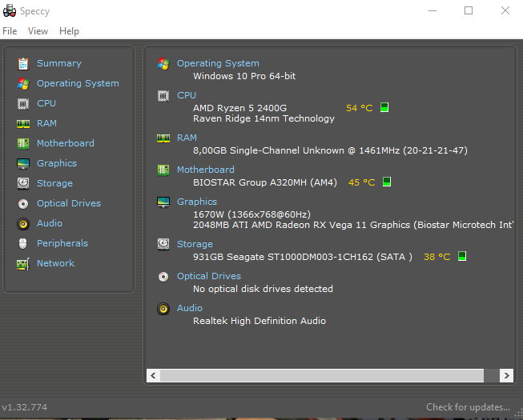Click the Storage hard drive icon in sidebar
Image resolution: width=523 pixels, height=420 pixels.
[x=23, y=183]
